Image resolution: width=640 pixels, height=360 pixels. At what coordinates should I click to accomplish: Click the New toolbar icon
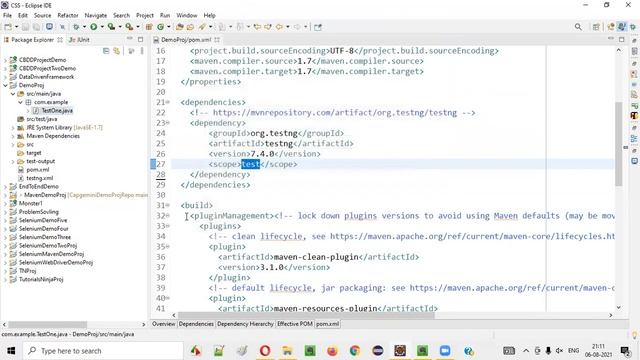(8, 27)
